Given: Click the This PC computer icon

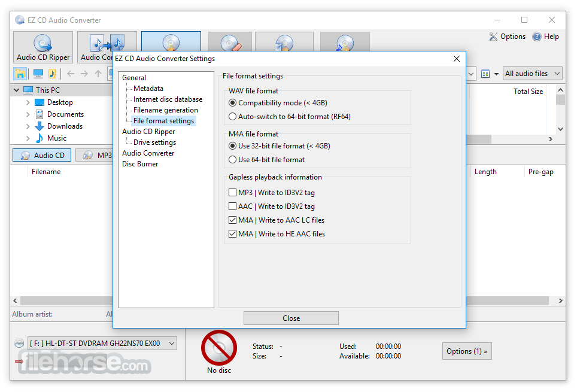Looking at the screenshot, I should tap(28, 90).
